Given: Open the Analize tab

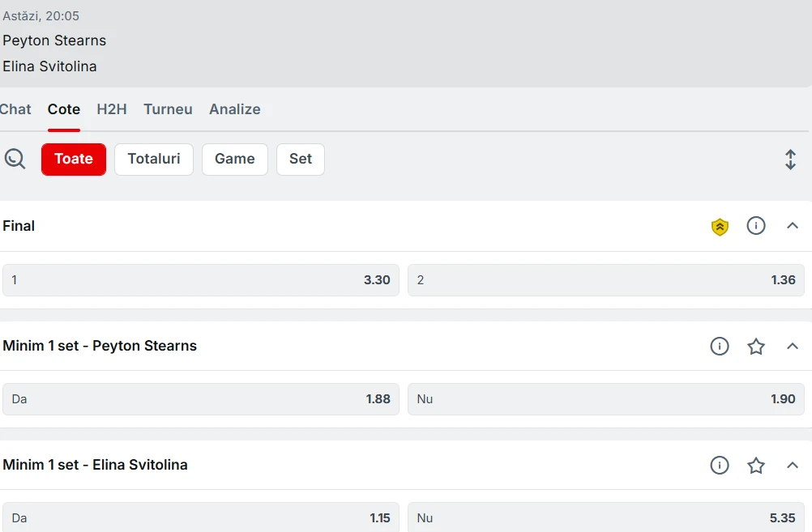Looking at the screenshot, I should pyautogui.click(x=234, y=109).
